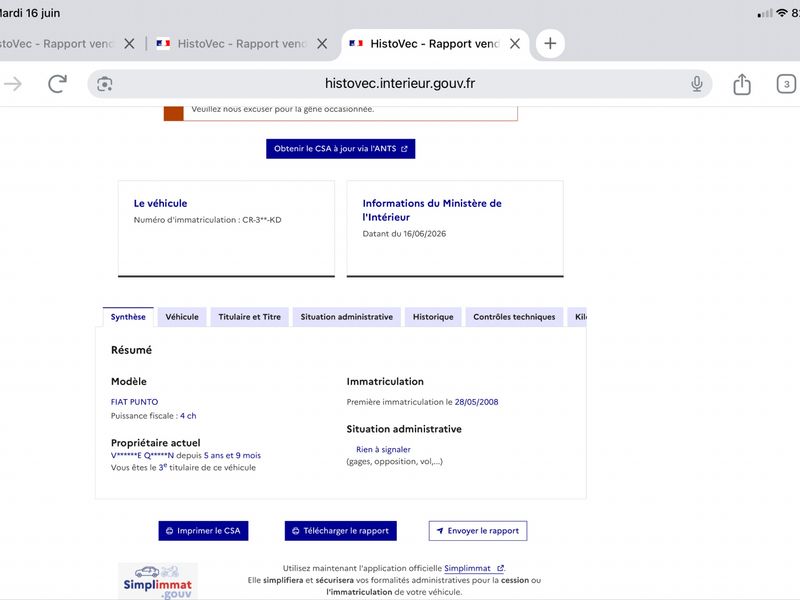This screenshot has width=800, height=600.
Task: Click the Le véhicule card heading
Action: 160,203
